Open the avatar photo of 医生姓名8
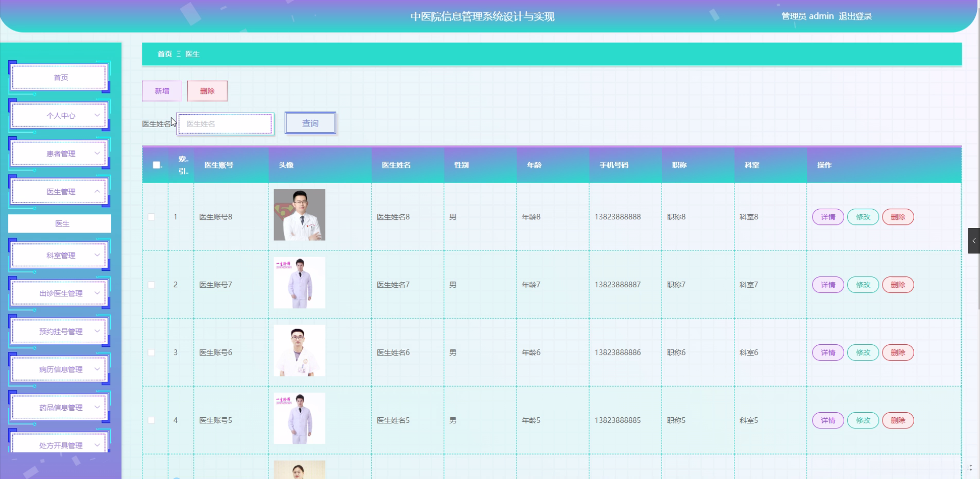Screen dimensions: 980x479 (299, 215)
